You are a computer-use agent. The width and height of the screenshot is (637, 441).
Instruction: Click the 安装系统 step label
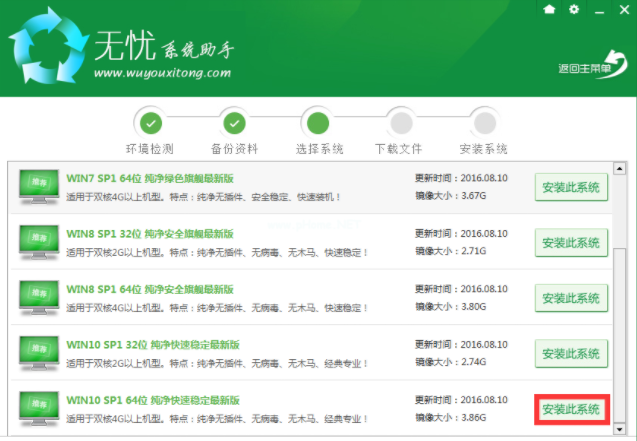[483, 149]
